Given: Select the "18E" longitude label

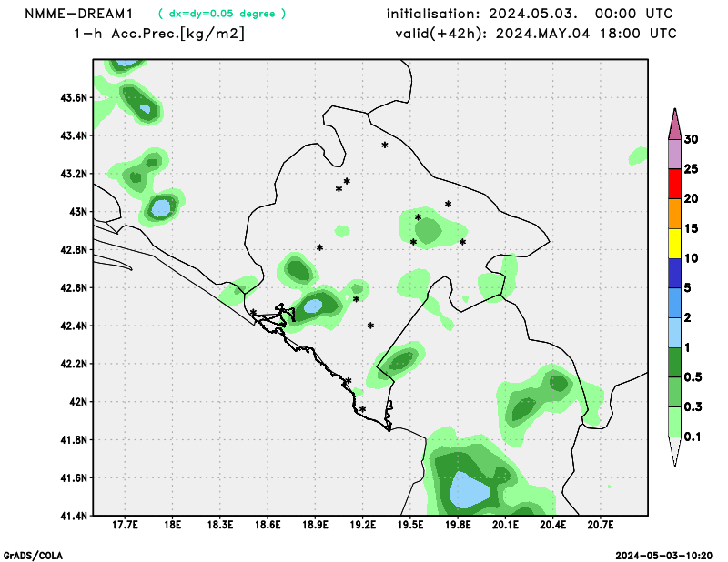Looking at the screenshot, I should point(173,525).
